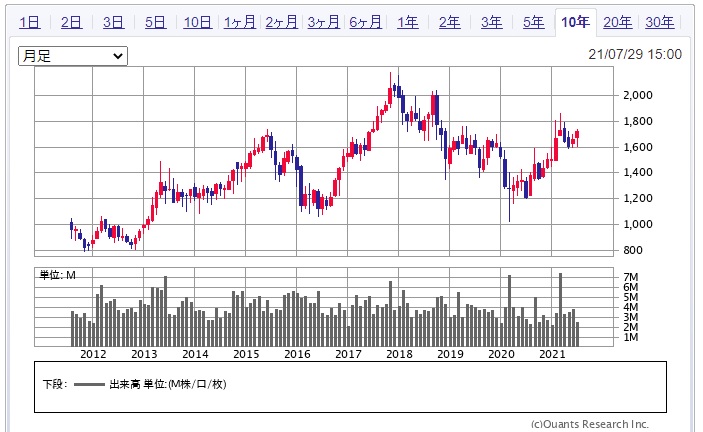
Task: Show the 5年 chart
Action: point(534,22)
